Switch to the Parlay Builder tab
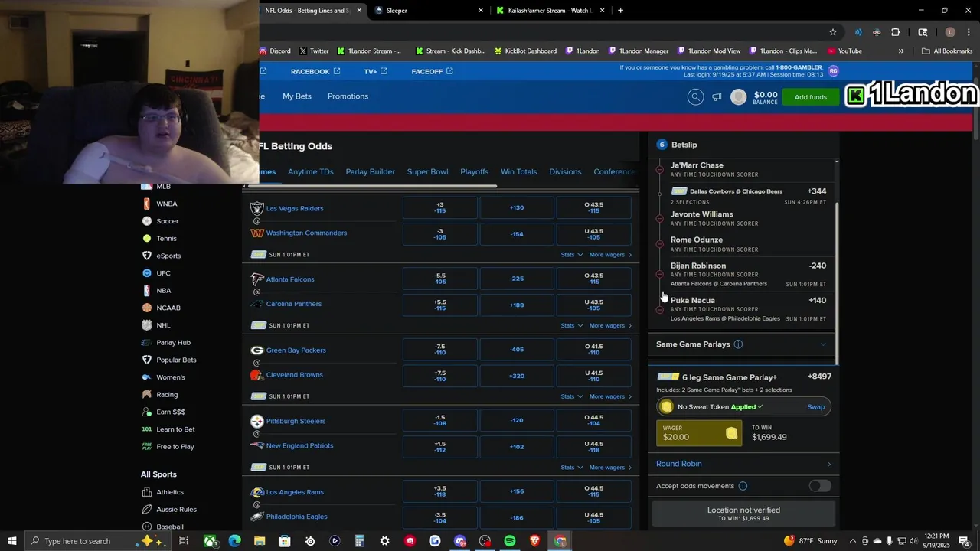The height and width of the screenshot is (551, 980). point(371,172)
